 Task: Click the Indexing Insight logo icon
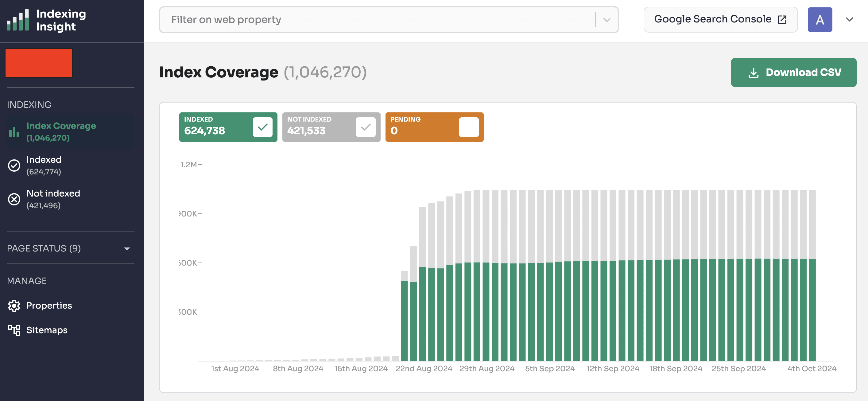pyautogui.click(x=18, y=20)
